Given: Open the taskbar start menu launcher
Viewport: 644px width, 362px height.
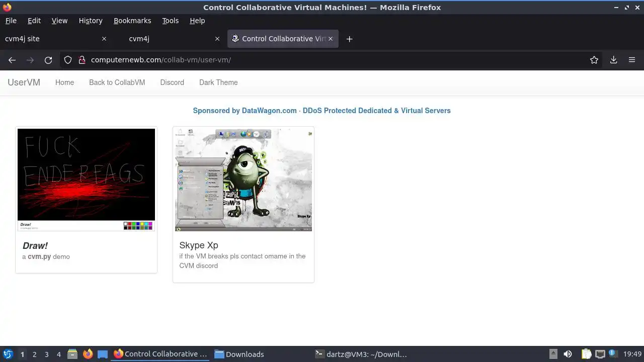Looking at the screenshot, I should tap(8, 354).
